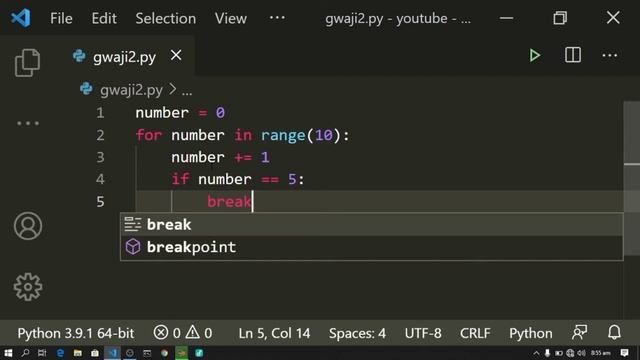The image size is (640, 360).
Task: Accept the break keyword suggestion
Action: coord(371,224)
